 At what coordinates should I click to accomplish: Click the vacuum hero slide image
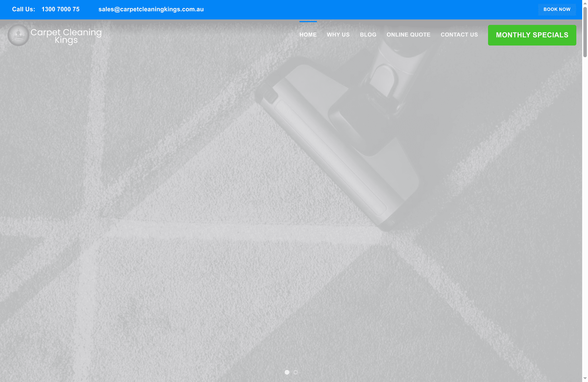(x=291, y=201)
